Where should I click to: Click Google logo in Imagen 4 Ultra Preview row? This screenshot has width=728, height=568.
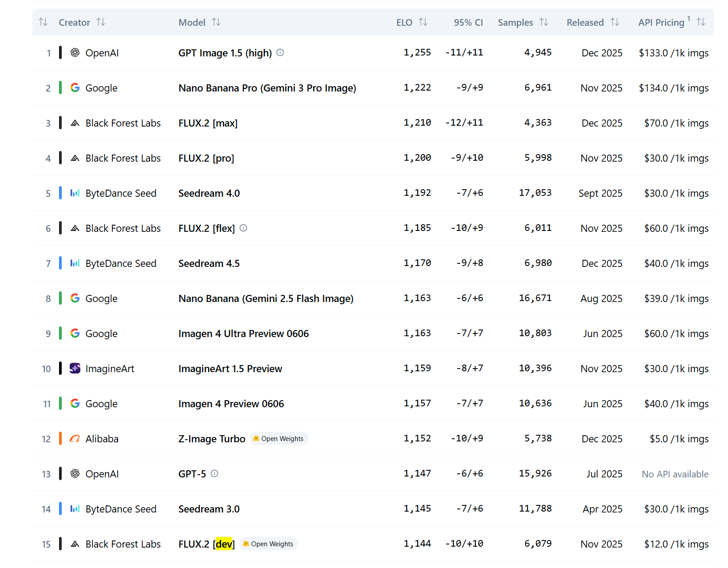point(75,333)
